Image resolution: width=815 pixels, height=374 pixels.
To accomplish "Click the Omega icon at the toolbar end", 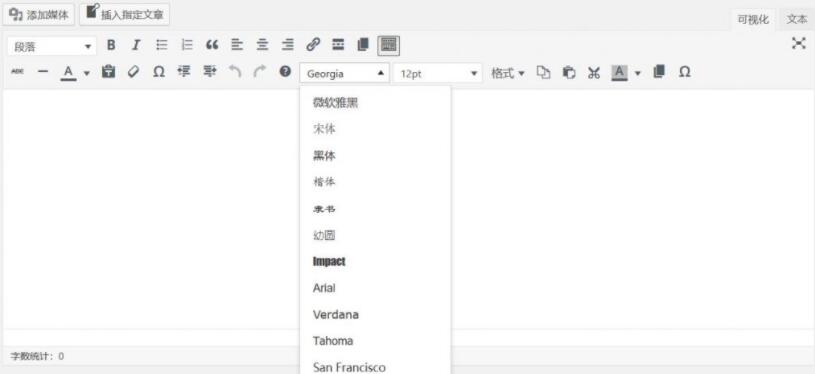I will click(x=685, y=72).
